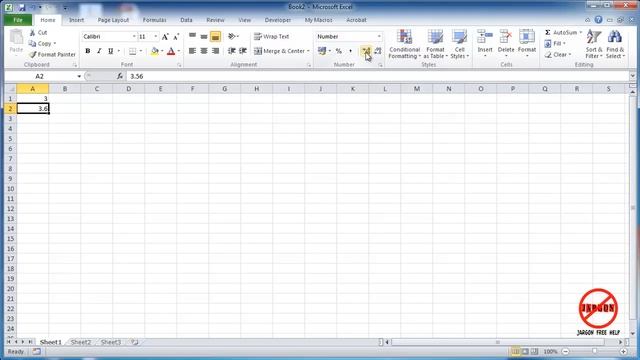Select cell A1 containing 3
The height and width of the screenshot is (360, 640).
coord(33,98)
